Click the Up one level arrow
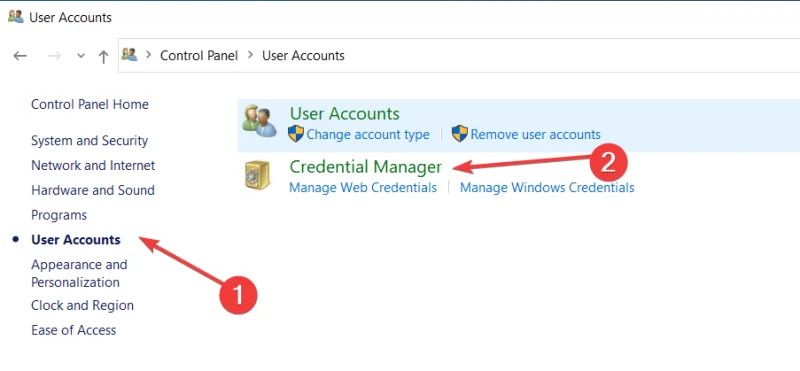Screen dimensions: 800x371 (104, 56)
